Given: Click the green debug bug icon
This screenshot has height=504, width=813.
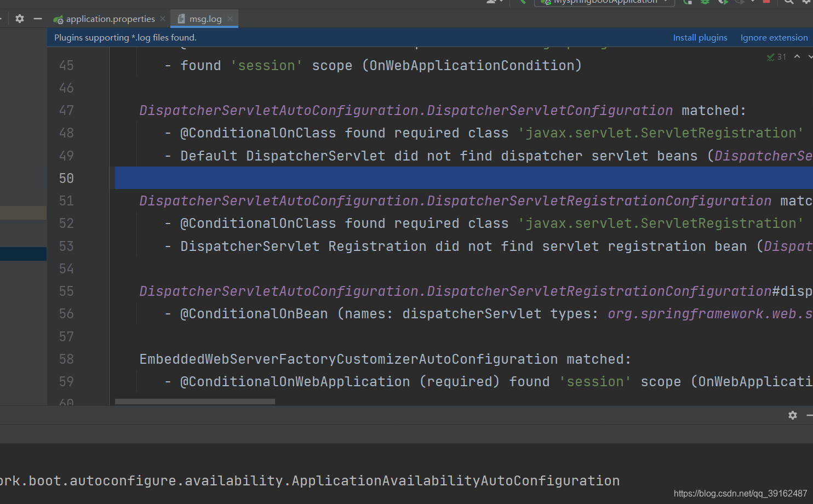Looking at the screenshot, I should pos(705,2).
